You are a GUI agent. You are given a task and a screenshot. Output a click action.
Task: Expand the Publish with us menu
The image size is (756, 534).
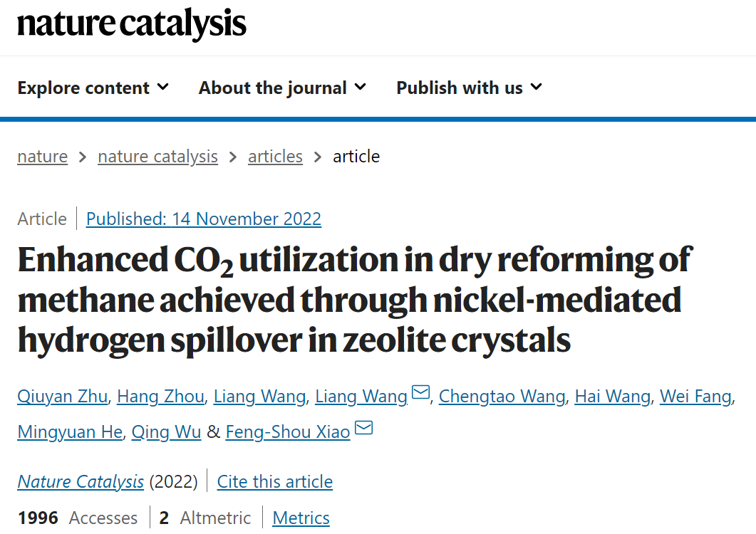click(x=469, y=88)
